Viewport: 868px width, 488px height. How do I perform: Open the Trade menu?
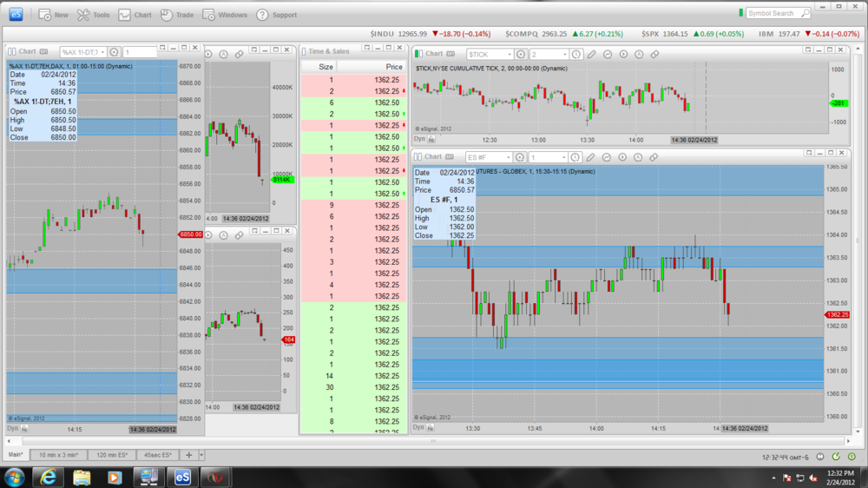click(x=177, y=15)
